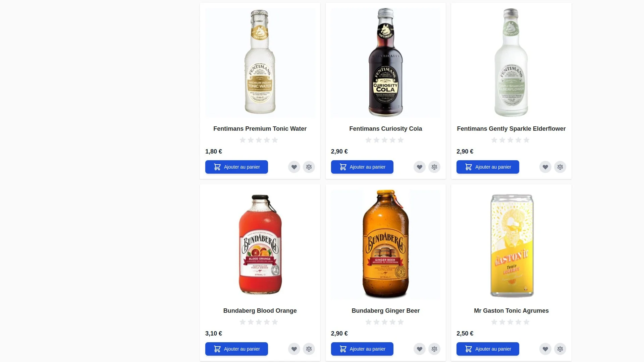Compare Fentimans Curiosity Cola product

tap(434, 167)
